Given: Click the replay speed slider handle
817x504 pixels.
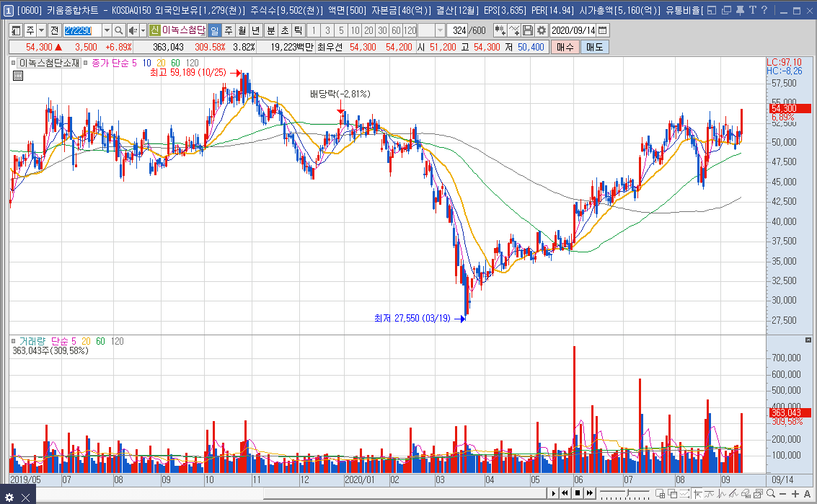Looking at the screenshot, I should pyautogui.click(x=628, y=493).
